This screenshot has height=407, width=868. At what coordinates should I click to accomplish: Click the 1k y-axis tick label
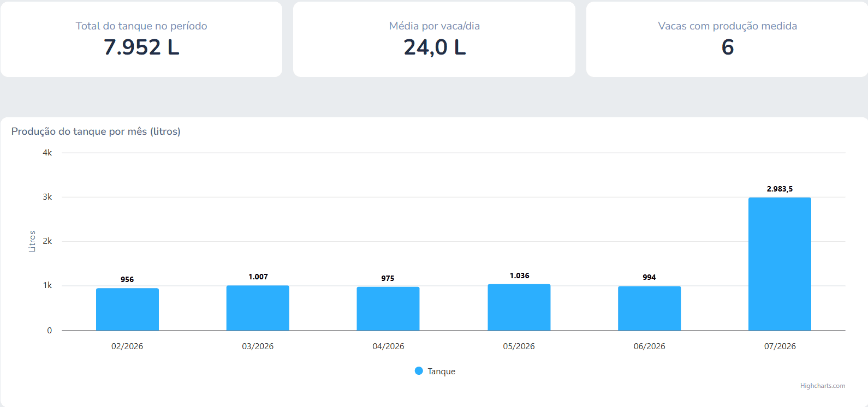click(x=47, y=285)
